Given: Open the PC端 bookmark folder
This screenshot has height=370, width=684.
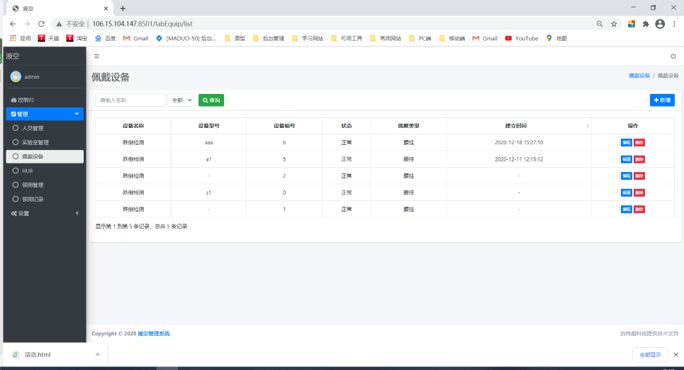Looking at the screenshot, I should 420,38.
